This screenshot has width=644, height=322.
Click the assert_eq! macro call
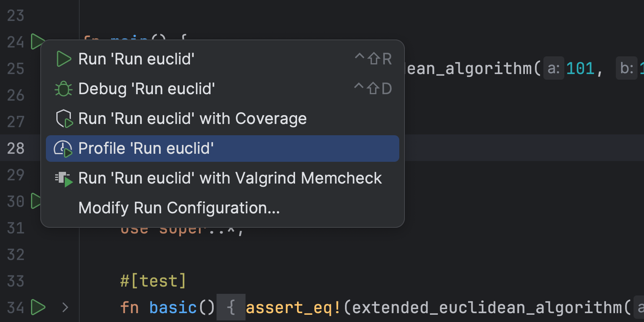tap(293, 308)
